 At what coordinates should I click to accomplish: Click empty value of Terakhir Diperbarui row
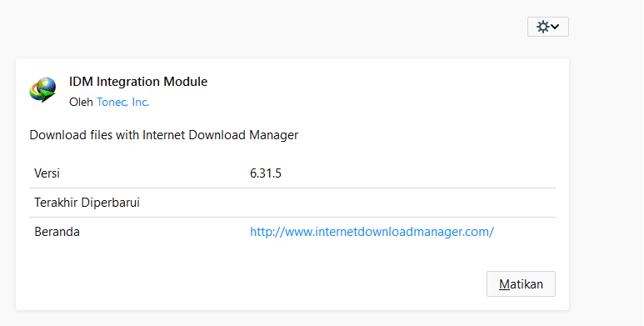402,203
